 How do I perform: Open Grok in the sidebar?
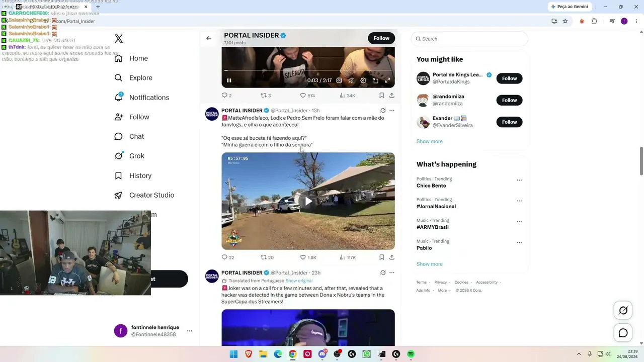coord(129,156)
